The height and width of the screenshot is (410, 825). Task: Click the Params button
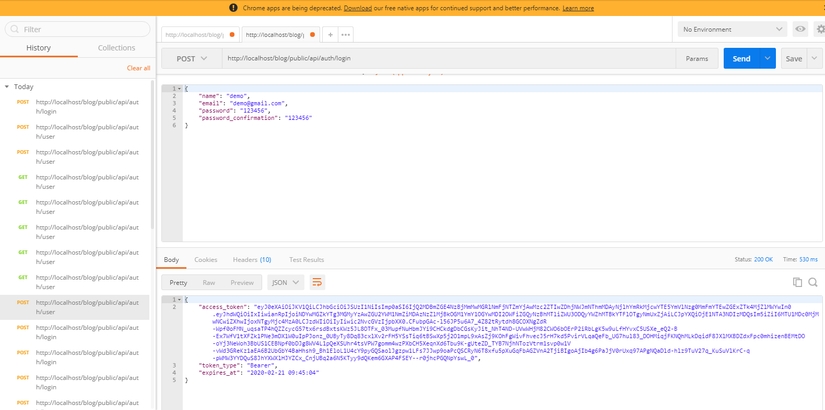[696, 59]
